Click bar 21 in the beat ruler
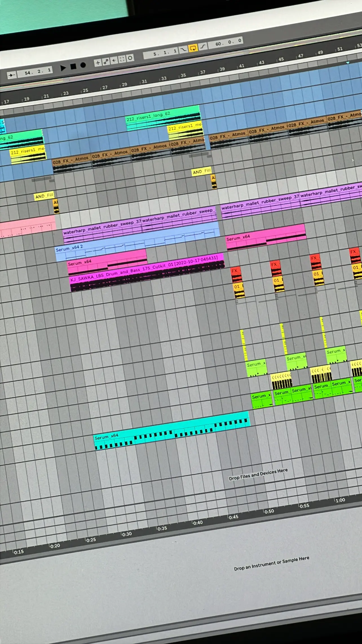The width and height of the screenshot is (362, 644). [46, 96]
